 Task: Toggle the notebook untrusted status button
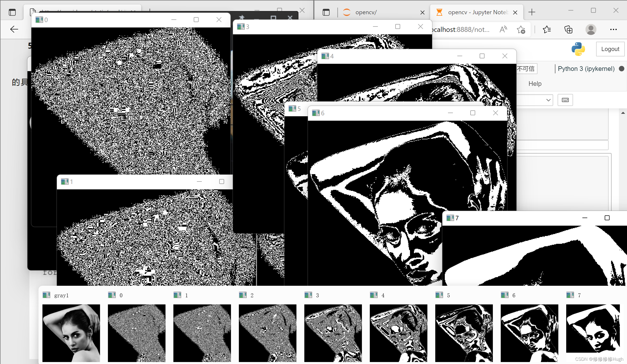(526, 69)
